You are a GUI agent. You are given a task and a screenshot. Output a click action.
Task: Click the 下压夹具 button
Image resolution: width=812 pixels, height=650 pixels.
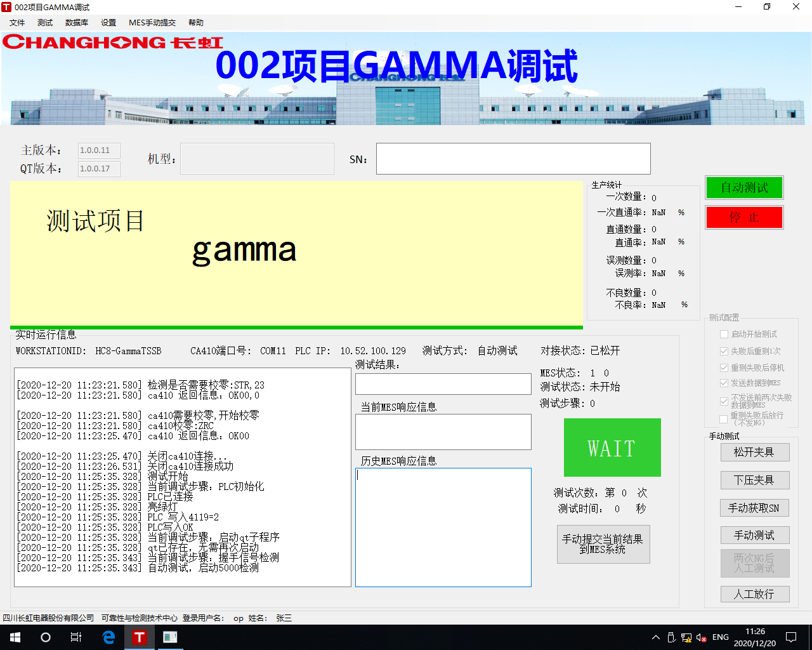(x=755, y=480)
